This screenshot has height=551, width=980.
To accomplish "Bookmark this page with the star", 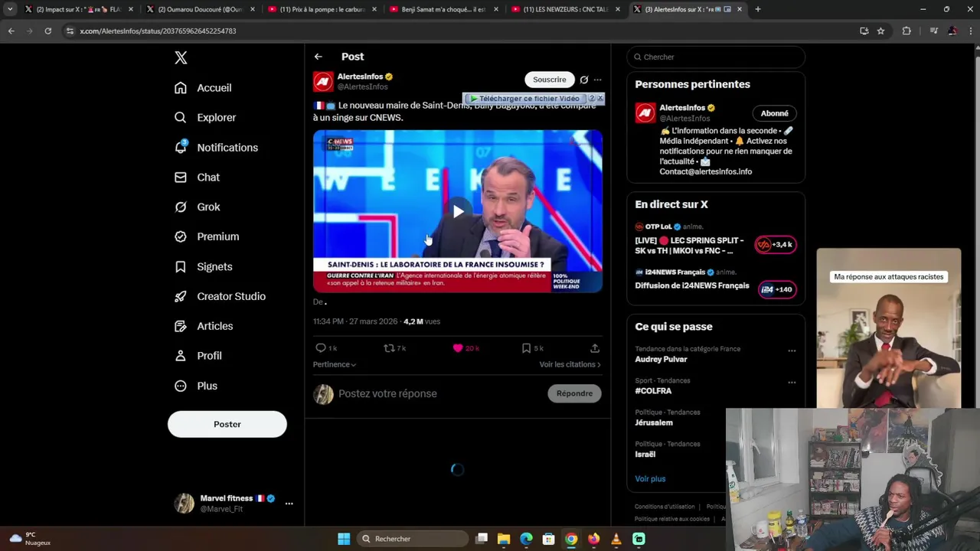I will [880, 31].
